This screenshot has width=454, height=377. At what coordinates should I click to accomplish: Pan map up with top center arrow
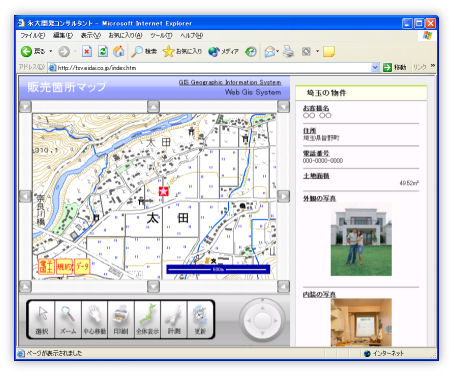point(153,107)
